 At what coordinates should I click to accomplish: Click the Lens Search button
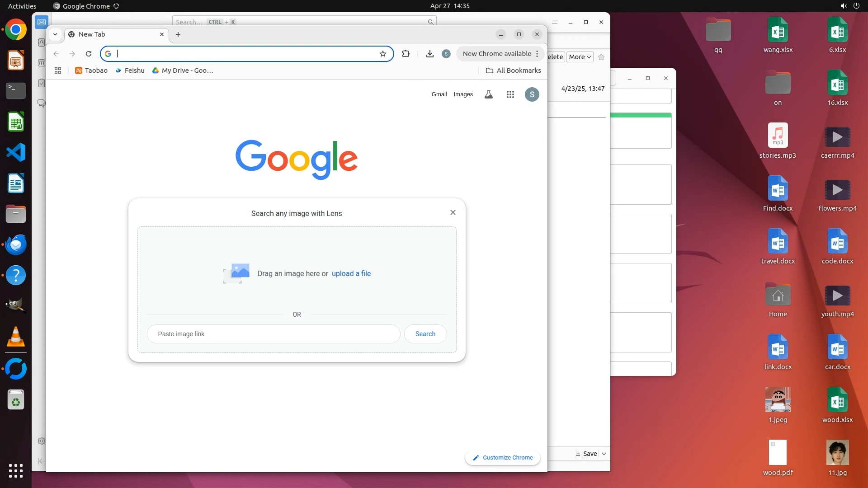tap(425, 334)
